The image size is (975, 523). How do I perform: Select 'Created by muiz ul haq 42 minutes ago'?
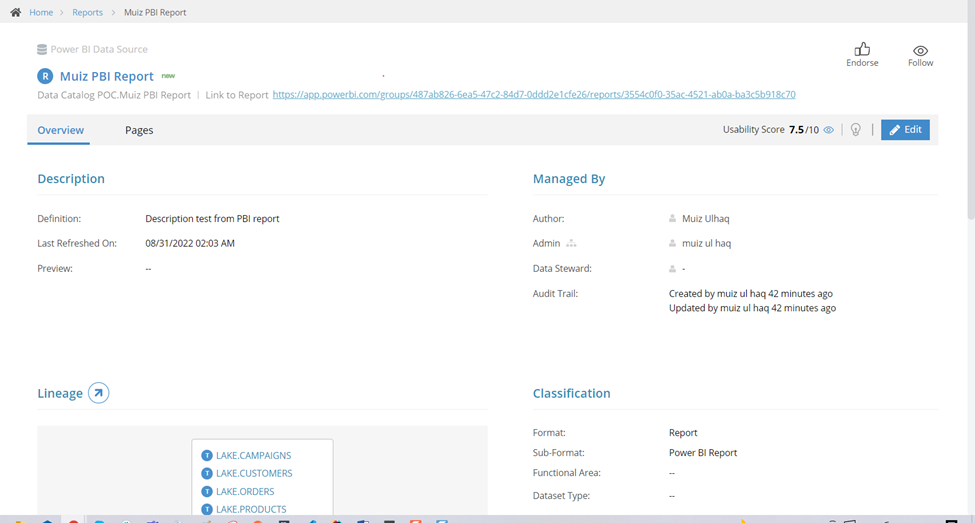click(751, 294)
